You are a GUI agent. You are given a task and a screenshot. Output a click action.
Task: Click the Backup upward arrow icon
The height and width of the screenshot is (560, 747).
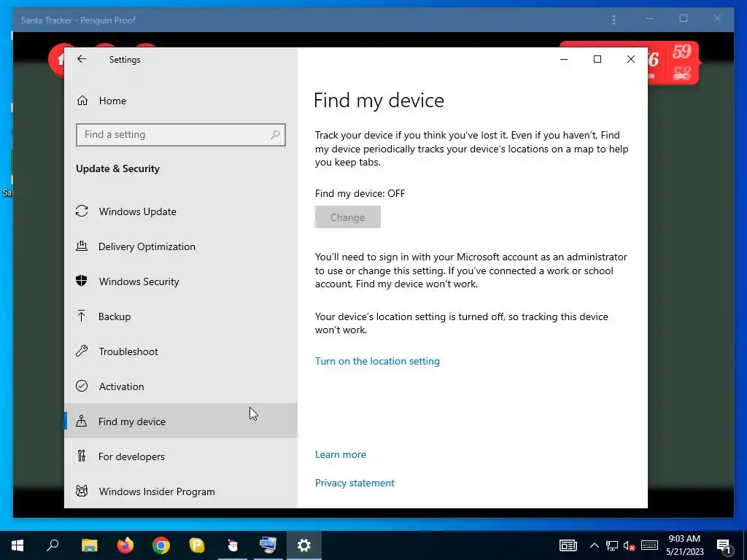coord(82,316)
